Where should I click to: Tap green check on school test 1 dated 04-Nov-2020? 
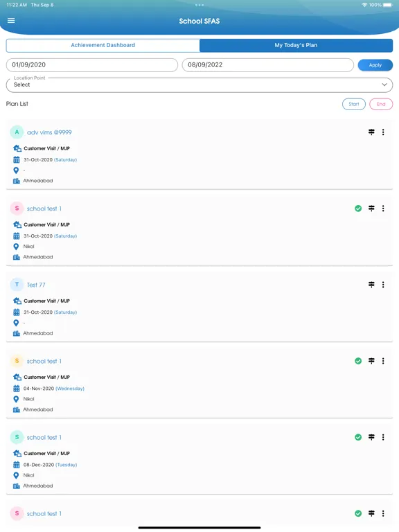pyautogui.click(x=358, y=361)
